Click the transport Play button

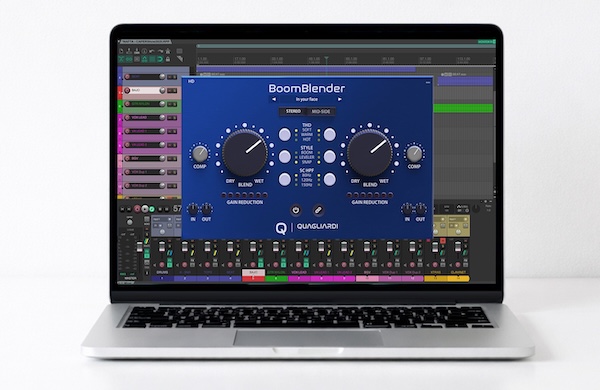pyautogui.click(x=145, y=209)
